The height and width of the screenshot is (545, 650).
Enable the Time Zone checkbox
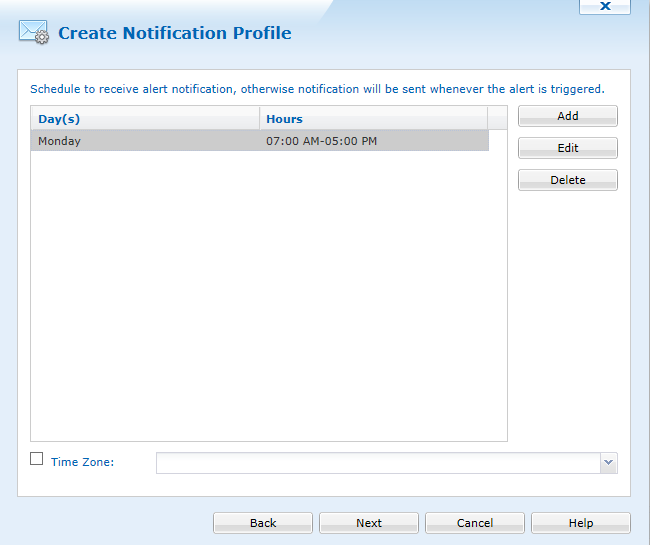(36, 459)
